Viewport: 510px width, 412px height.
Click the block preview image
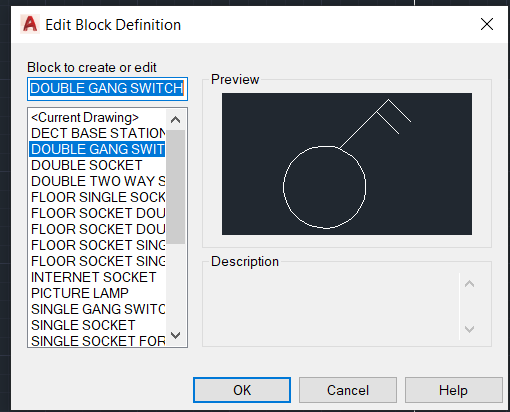(347, 164)
